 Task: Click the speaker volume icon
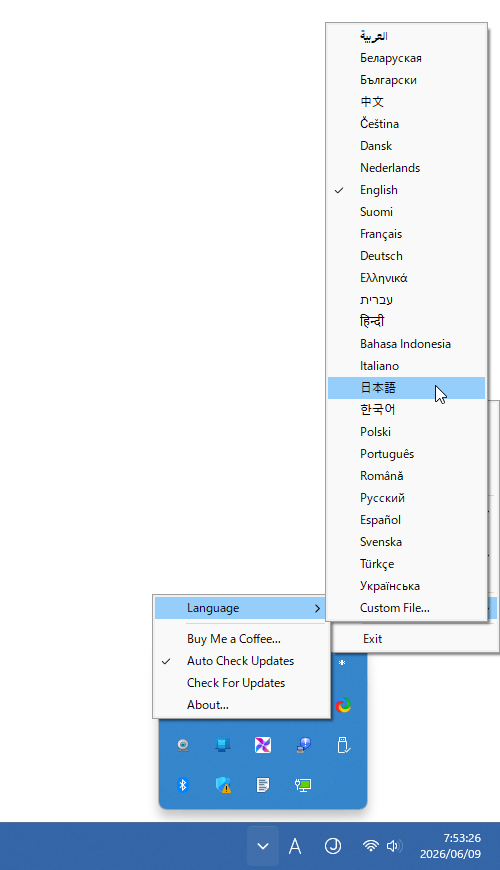393,846
